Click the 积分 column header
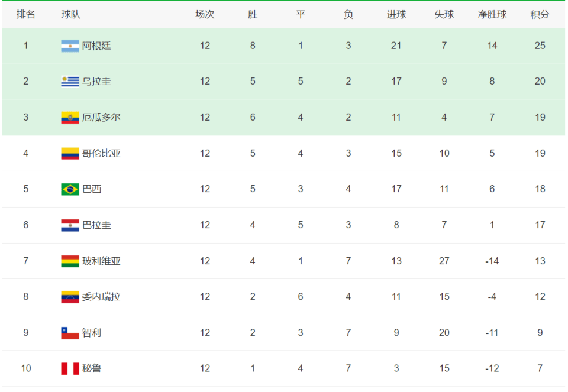The image size is (568, 392). 540,14
